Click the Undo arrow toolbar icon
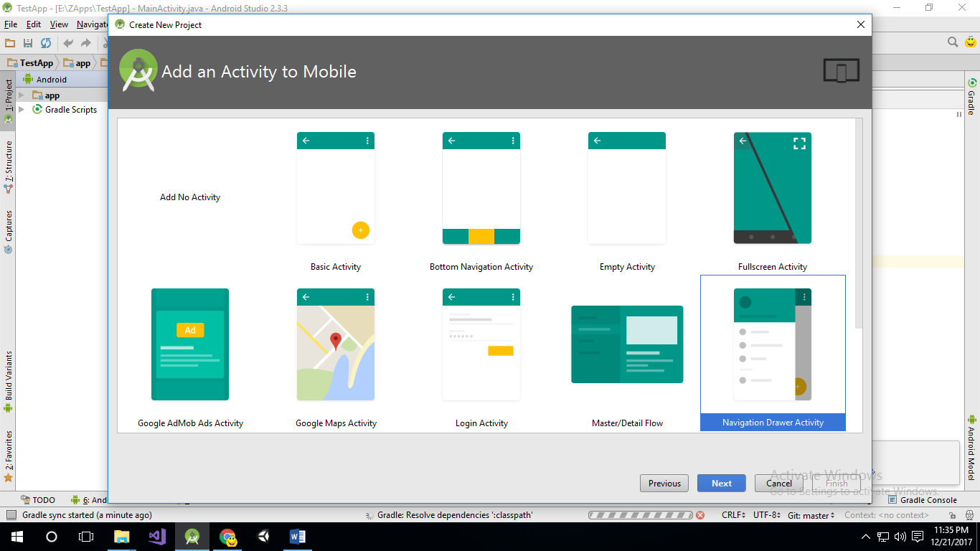This screenshot has height=551, width=980. (x=67, y=43)
